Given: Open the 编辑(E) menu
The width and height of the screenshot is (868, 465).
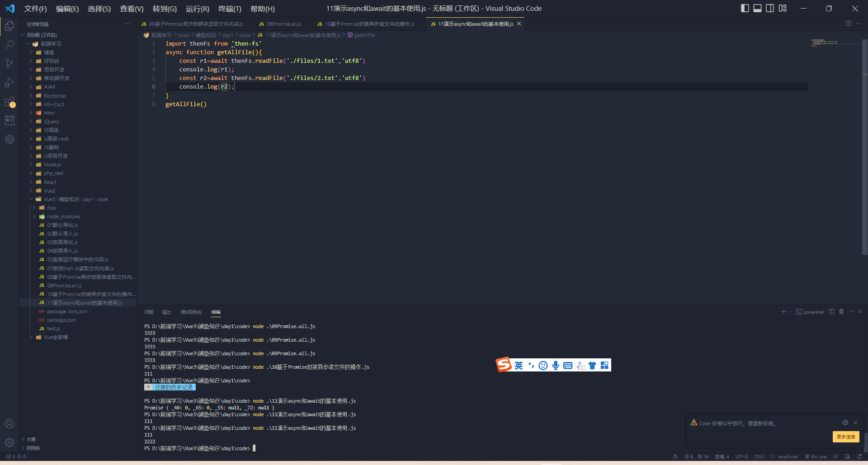Looking at the screenshot, I should (x=67, y=9).
